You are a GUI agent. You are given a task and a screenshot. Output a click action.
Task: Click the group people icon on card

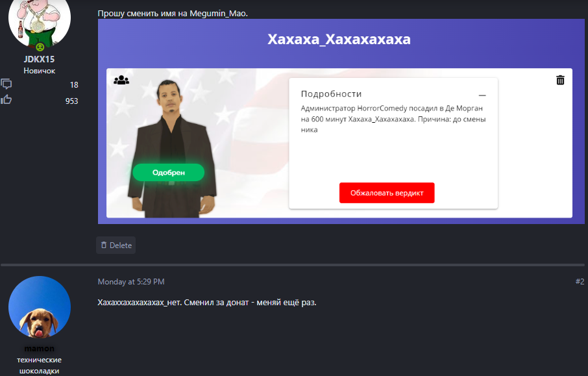pyautogui.click(x=121, y=80)
